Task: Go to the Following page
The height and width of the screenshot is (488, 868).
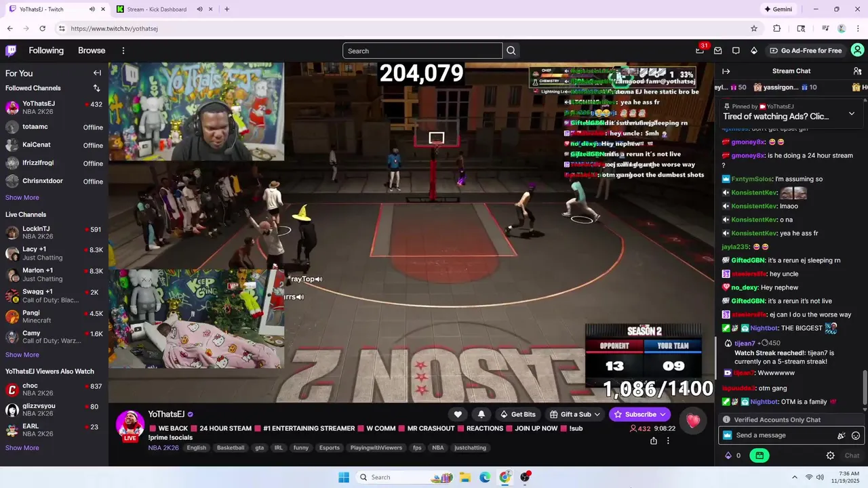Action: click(x=46, y=51)
